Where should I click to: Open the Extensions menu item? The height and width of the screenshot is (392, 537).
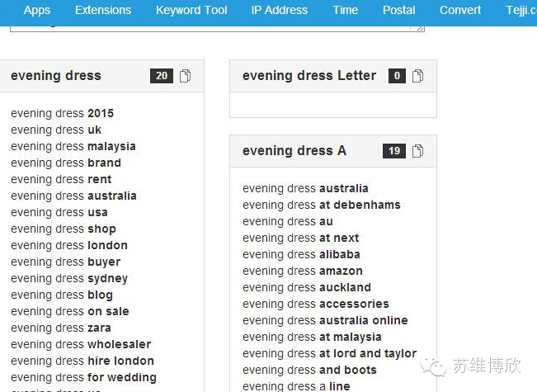[x=103, y=10]
